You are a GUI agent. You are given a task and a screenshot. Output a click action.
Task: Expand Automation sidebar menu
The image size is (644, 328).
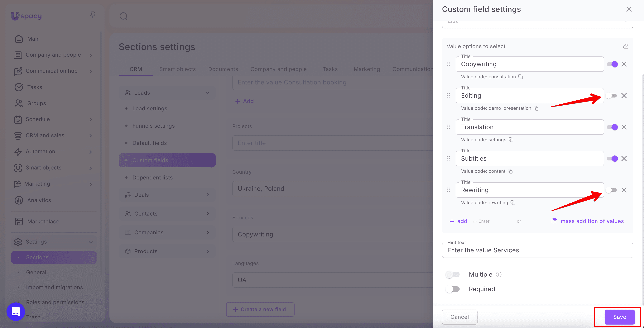click(x=91, y=152)
